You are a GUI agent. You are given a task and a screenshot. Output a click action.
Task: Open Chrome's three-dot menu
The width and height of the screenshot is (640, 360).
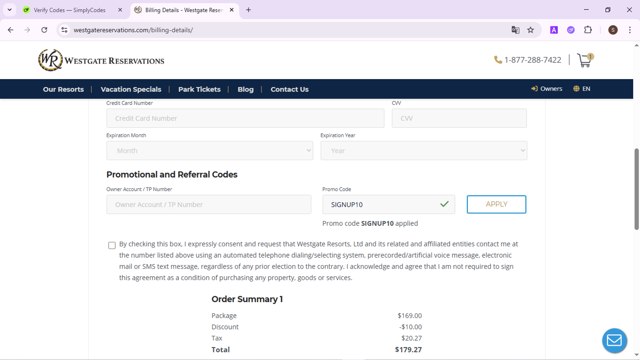pyautogui.click(x=629, y=30)
